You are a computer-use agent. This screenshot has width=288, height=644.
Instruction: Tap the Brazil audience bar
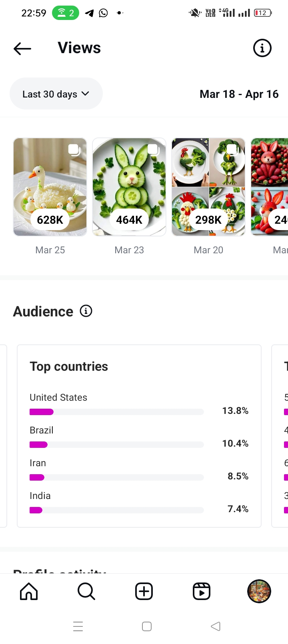click(x=116, y=445)
